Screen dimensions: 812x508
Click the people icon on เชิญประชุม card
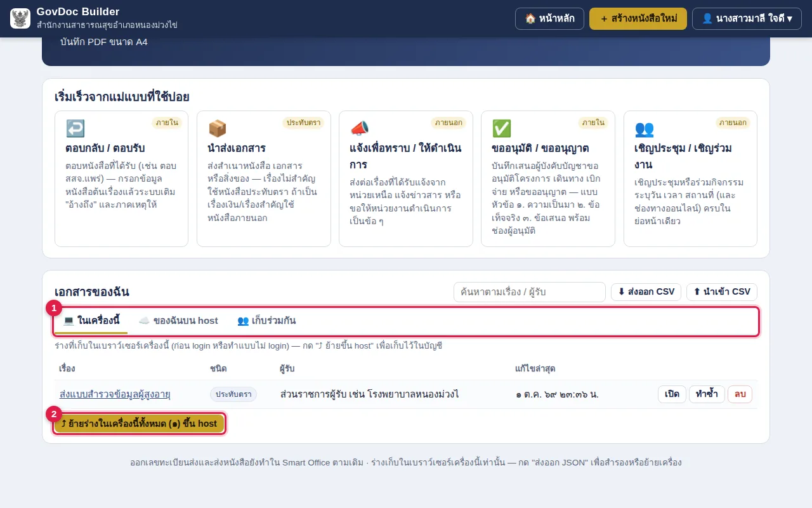(644, 129)
